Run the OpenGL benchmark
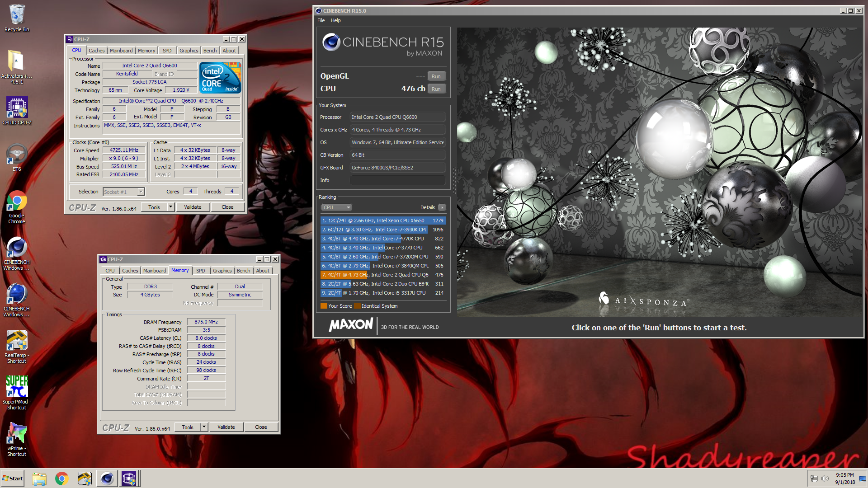 436,76
